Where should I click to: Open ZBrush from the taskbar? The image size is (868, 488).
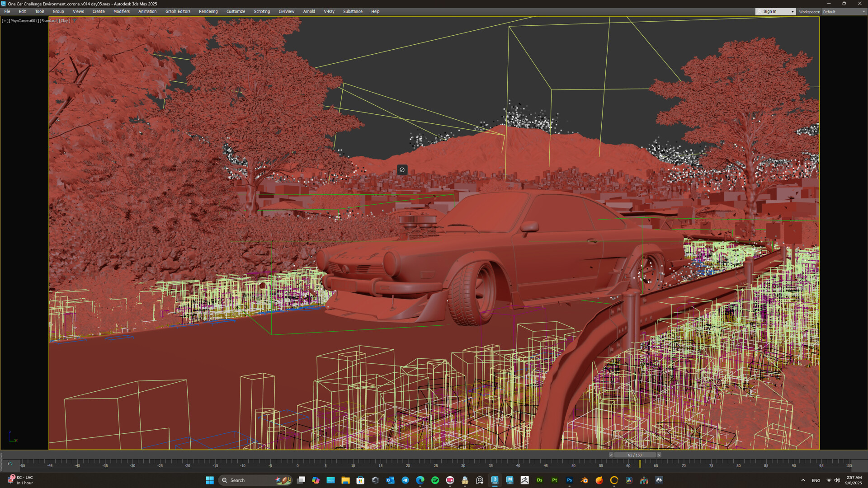pyautogui.click(x=525, y=480)
